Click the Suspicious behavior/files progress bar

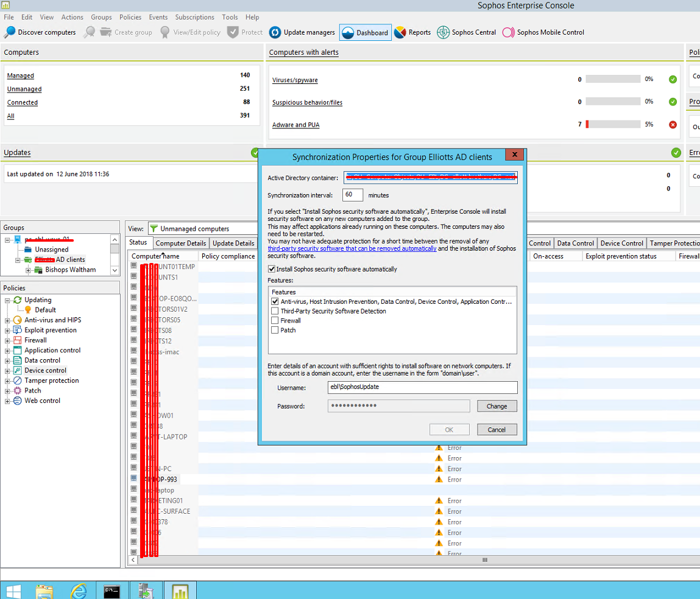613,101
